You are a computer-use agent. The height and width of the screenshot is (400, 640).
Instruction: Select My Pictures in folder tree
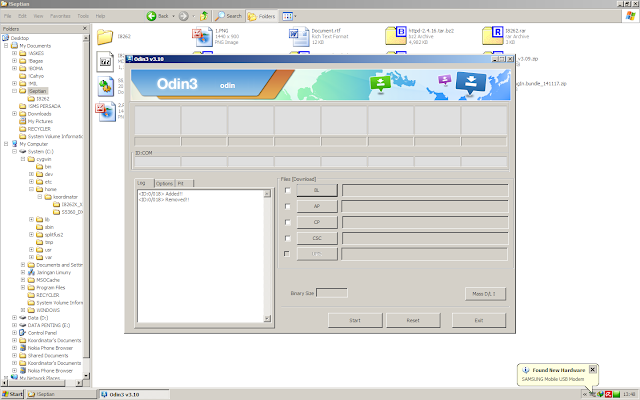40,121
